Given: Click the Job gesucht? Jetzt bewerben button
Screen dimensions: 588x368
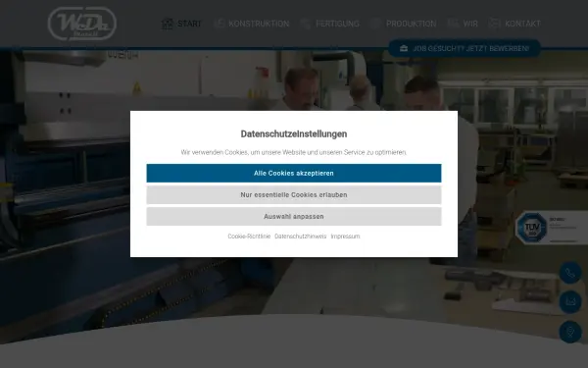Looking at the screenshot, I should [x=465, y=48].
